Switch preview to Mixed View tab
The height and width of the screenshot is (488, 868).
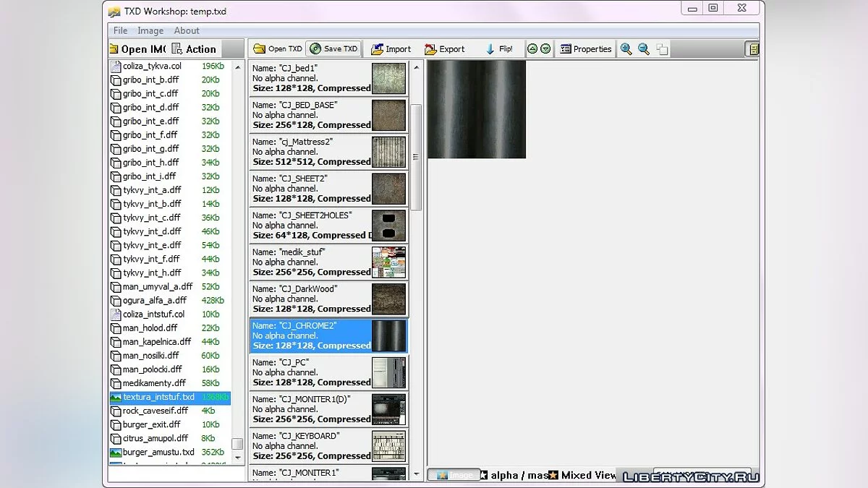(583, 475)
